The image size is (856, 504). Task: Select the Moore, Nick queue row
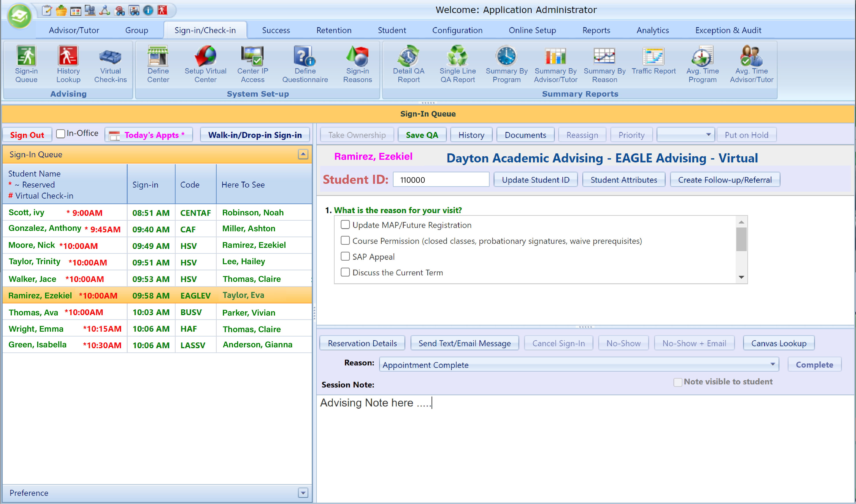tap(157, 246)
